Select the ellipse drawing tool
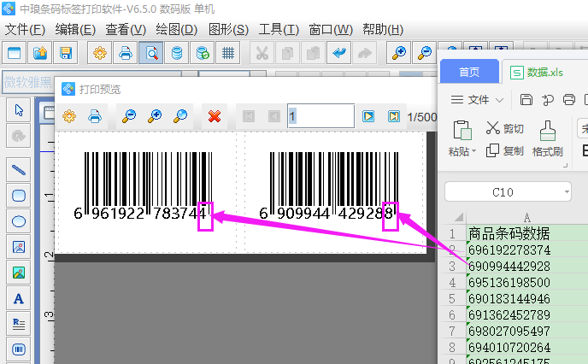The image size is (588, 364). 19,221
